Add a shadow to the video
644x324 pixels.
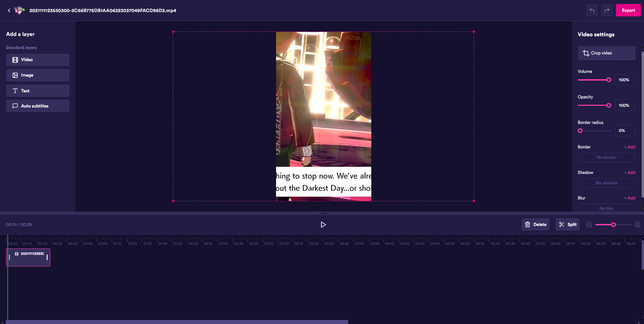630,173
